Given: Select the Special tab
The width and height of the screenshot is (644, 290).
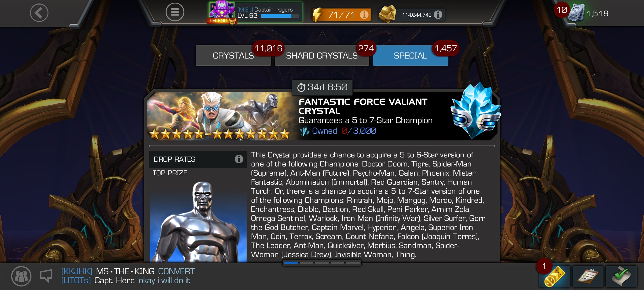Looking at the screenshot, I should [x=411, y=56].
